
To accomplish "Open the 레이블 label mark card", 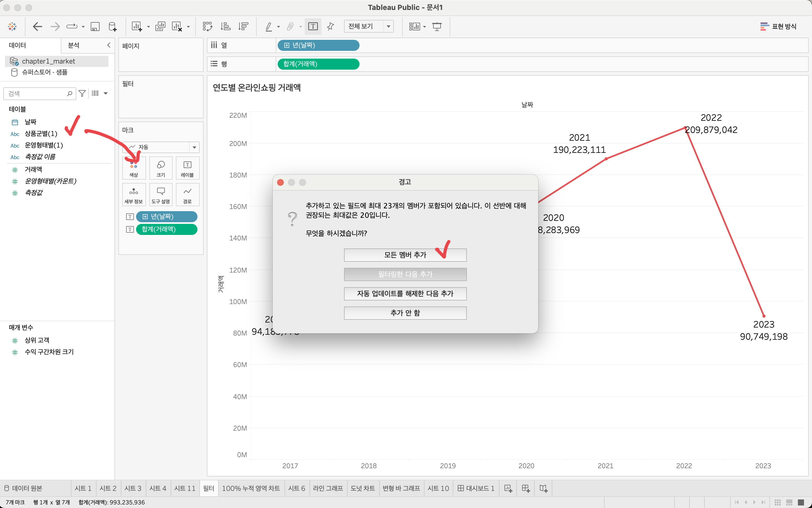I will (187, 168).
